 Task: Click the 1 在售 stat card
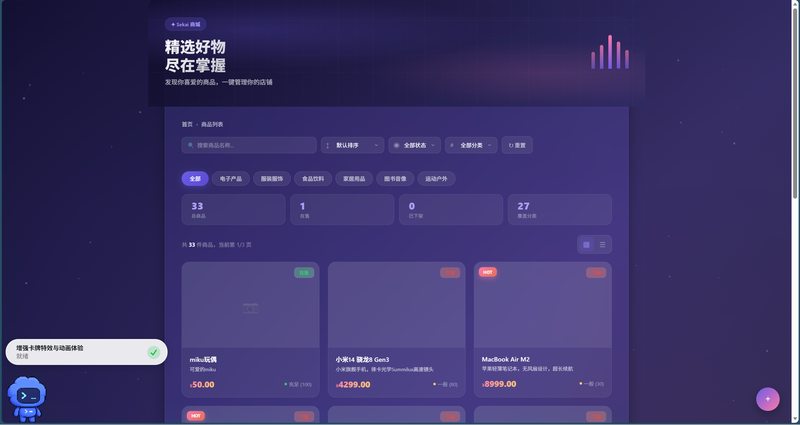click(x=342, y=209)
